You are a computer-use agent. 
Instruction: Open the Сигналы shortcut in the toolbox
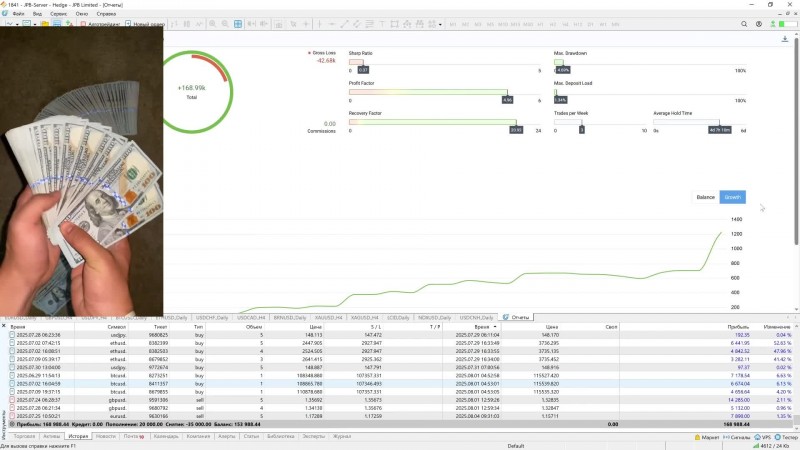(737, 437)
